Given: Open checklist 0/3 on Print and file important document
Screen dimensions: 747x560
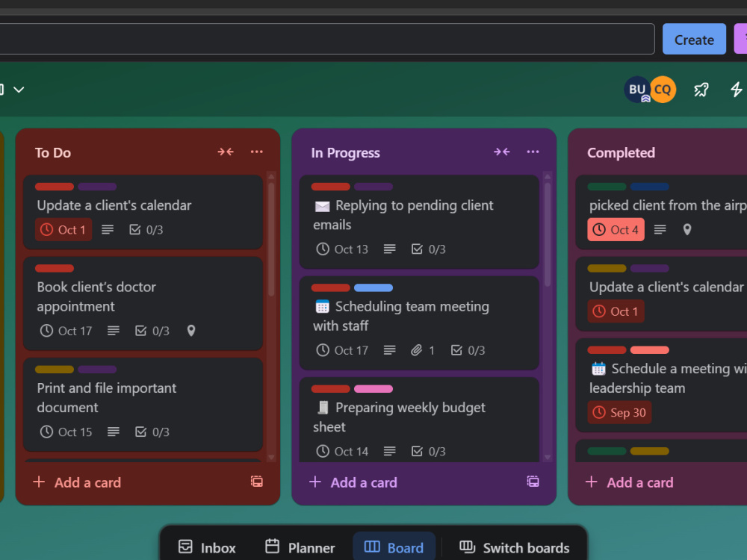Looking at the screenshot, I should click(x=152, y=432).
